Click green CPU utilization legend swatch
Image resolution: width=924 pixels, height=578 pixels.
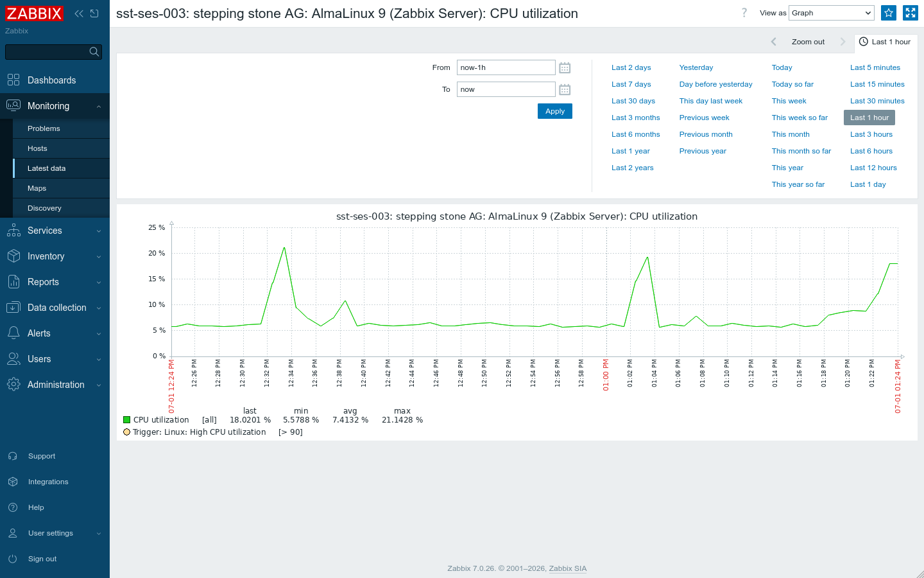[x=127, y=420]
